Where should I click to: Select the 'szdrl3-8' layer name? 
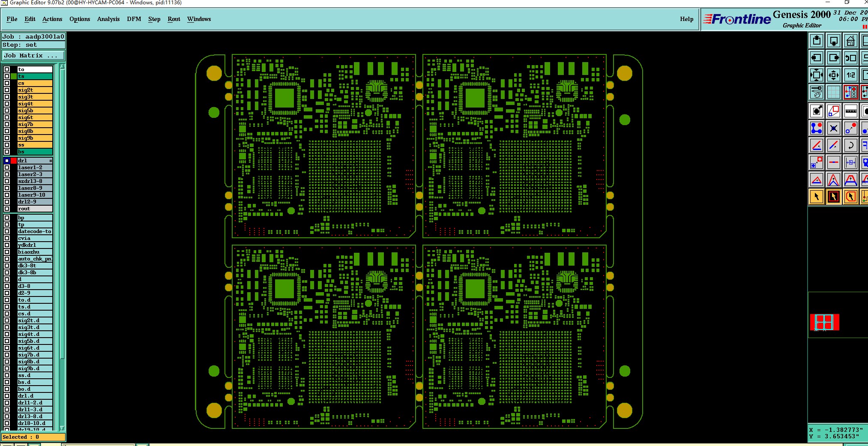click(35, 181)
